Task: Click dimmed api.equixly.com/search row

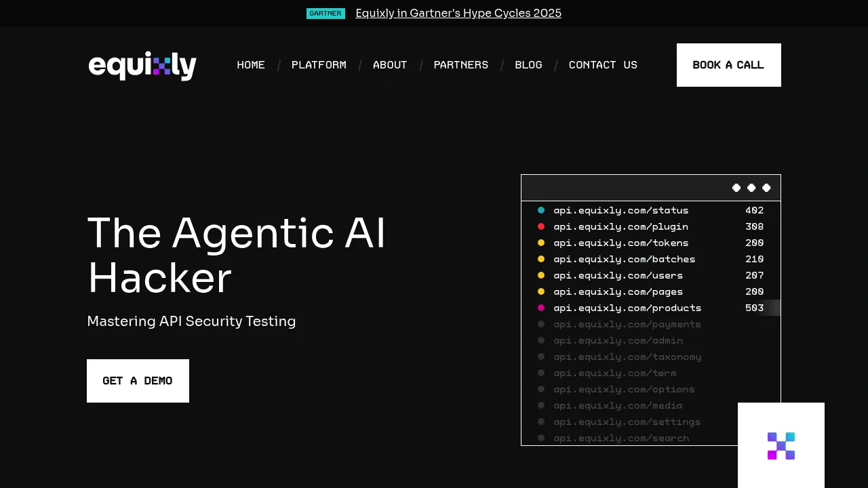Action: coord(621,438)
